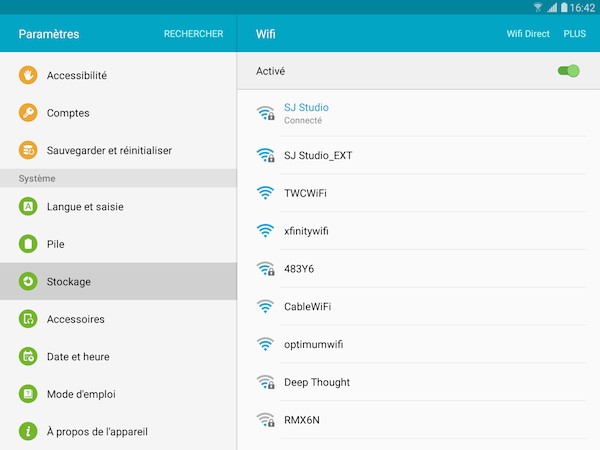Tap the Date et heure calendar icon
This screenshot has width=600, height=450.
pos(28,356)
